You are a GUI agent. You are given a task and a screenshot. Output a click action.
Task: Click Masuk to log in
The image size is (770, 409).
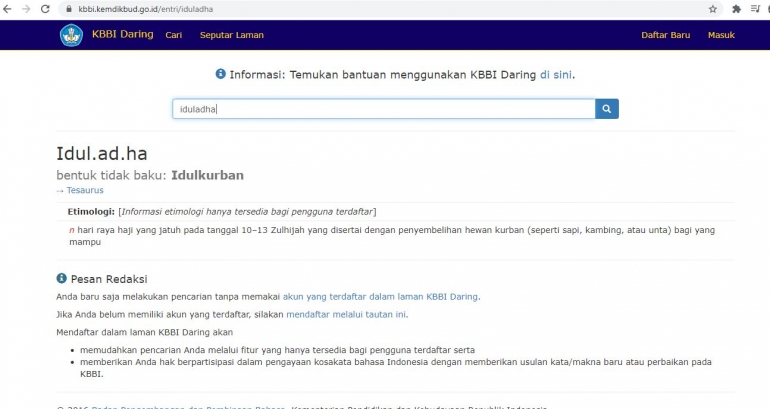click(x=721, y=35)
